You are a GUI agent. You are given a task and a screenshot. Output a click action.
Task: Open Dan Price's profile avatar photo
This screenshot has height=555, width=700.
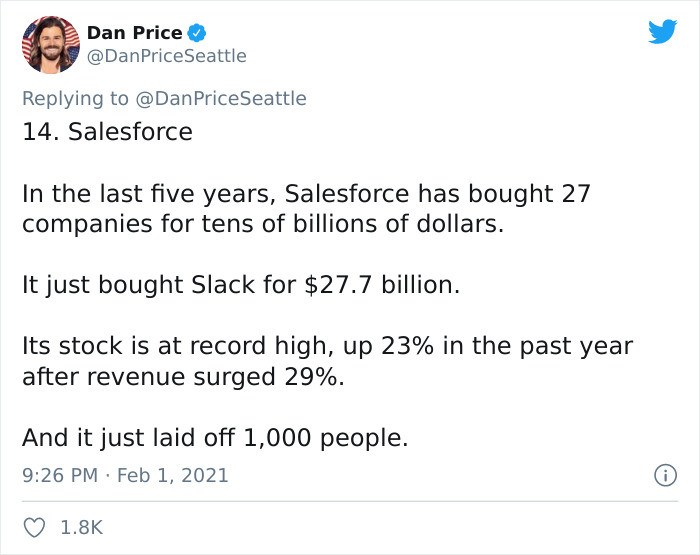coord(50,45)
